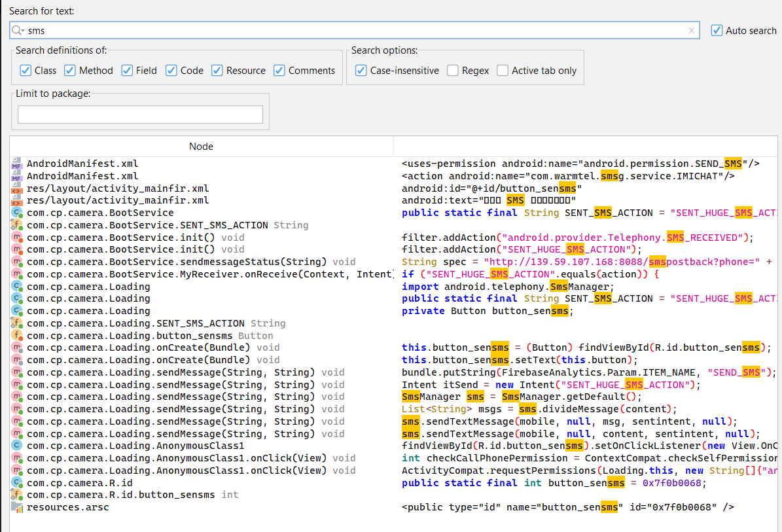
Task: Select the Loading public static final SENT_SMS_ACTION row
Action: (394, 298)
